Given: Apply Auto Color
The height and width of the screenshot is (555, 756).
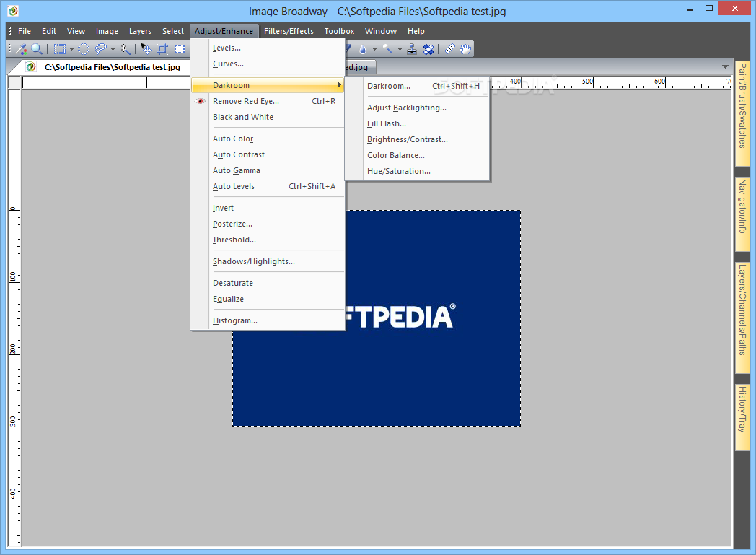Looking at the screenshot, I should click(268, 139).
